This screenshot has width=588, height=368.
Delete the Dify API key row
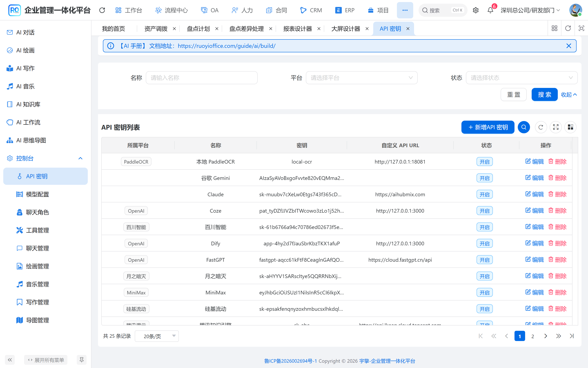coord(557,243)
